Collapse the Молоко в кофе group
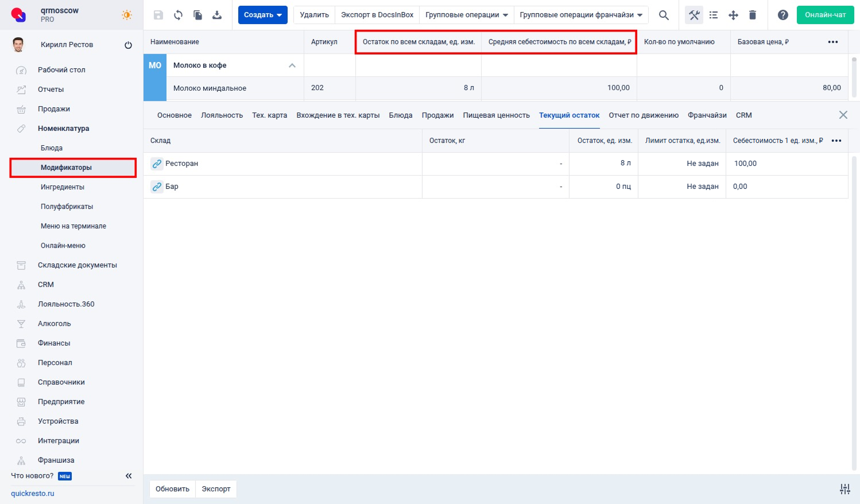The image size is (860, 504). point(292,65)
